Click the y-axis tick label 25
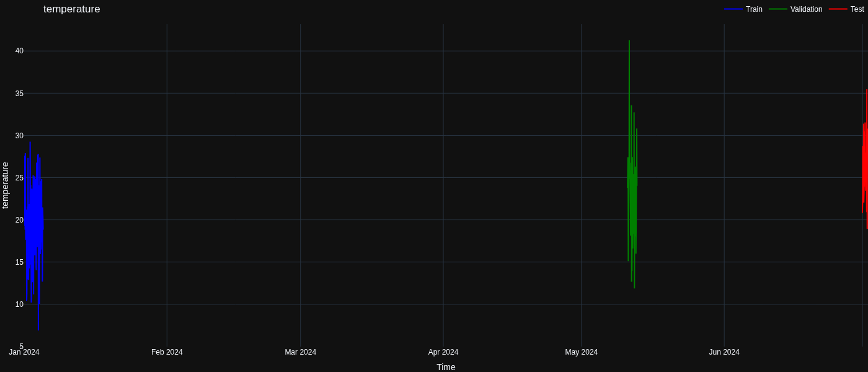Image resolution: width=868 pixels, height=372 pixels. click(19, 178)
